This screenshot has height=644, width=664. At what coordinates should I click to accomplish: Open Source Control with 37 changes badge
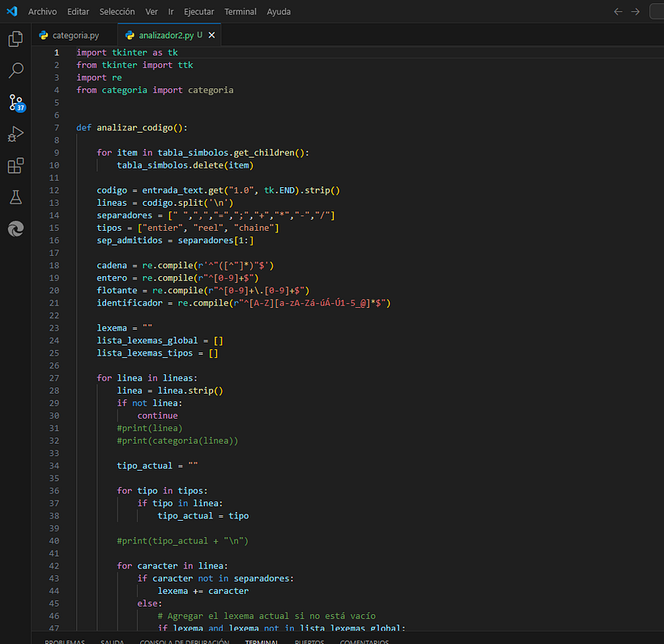[x=15, y=102]
